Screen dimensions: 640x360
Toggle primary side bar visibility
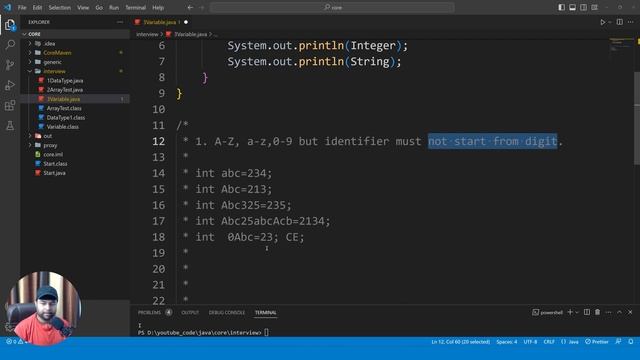tap(562, 7)
